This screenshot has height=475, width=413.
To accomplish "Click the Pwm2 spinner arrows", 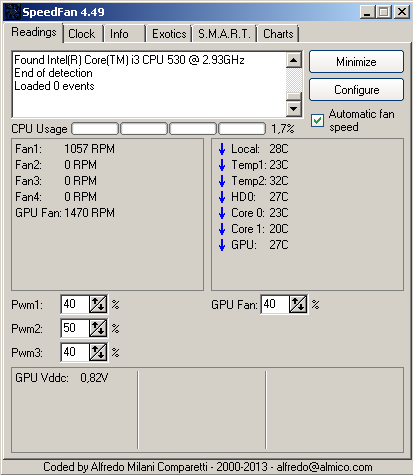I will (x=98, y=328).
